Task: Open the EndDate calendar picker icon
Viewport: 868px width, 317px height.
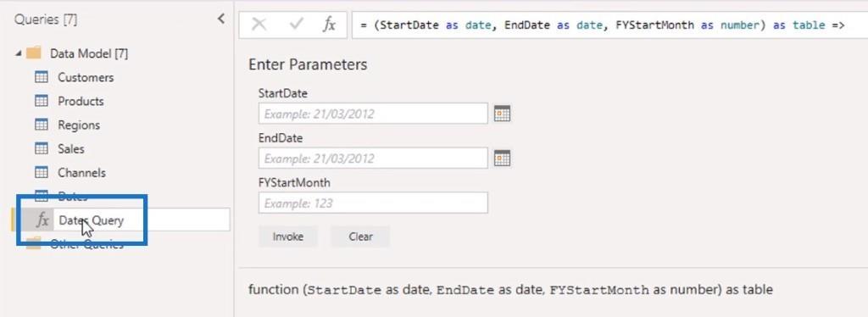Action: (502, 158)
